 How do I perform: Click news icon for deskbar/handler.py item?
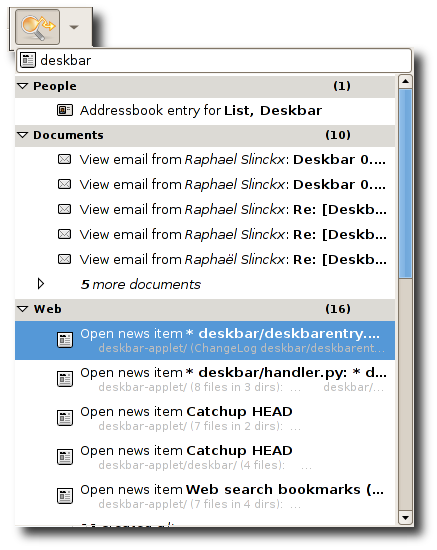(65, 379)
